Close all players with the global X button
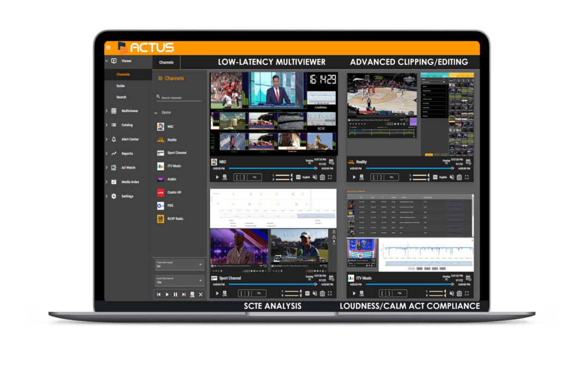The height and width of the screenshot is (368, 588). (x=200, y=295)
